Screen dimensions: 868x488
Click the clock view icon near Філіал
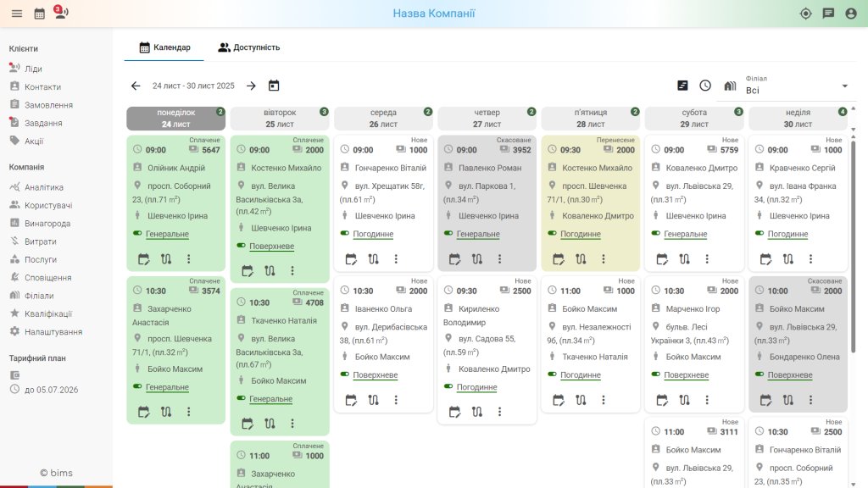pyautogui.click(x=704, y=86)
